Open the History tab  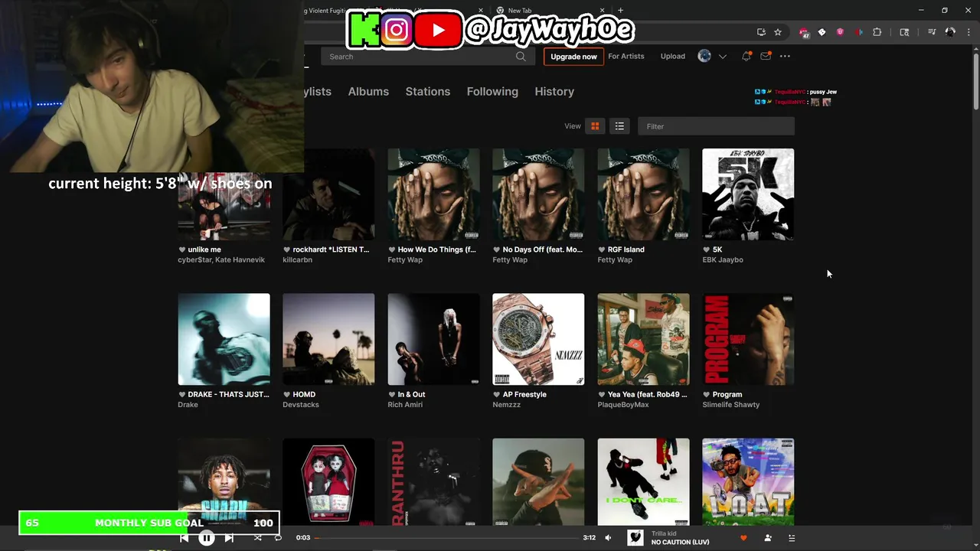[x=554, y=91]
